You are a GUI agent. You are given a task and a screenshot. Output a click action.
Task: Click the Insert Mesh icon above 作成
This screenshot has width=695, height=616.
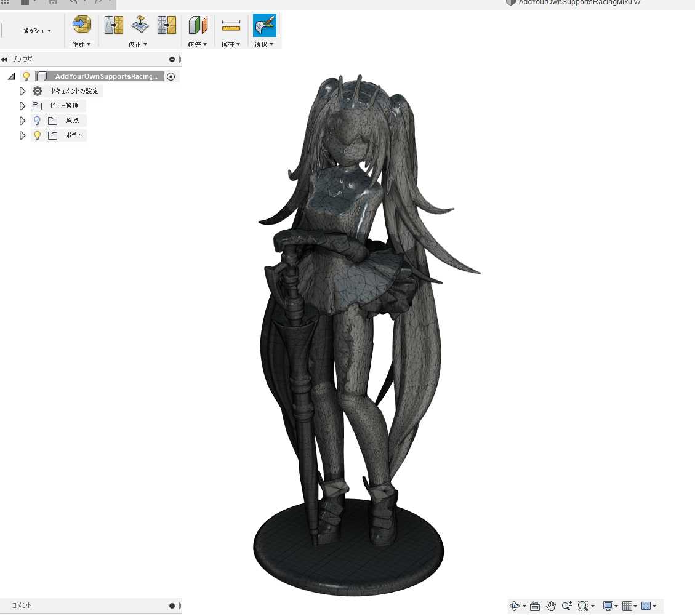(x=81, y=25)
